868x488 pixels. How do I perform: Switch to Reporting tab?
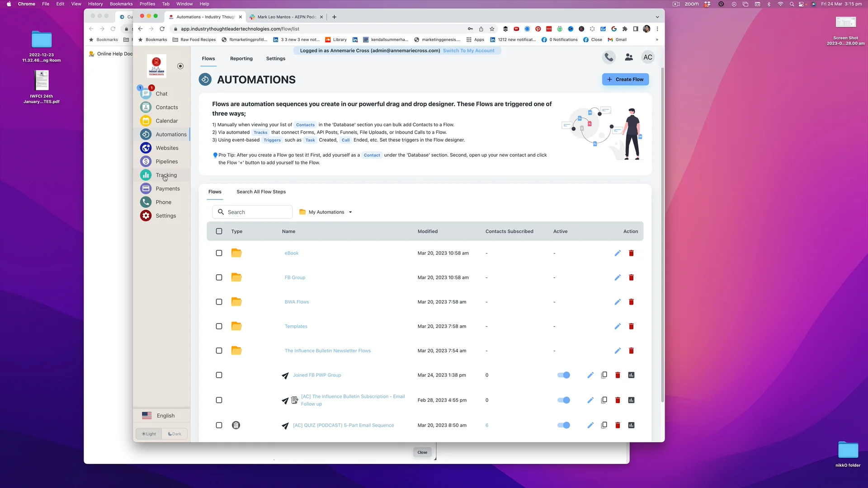click(241, 59)
